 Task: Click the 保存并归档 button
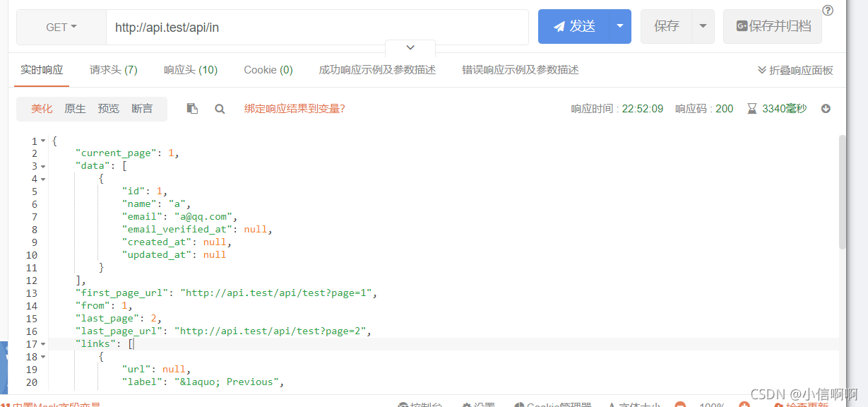(x=773, y=27)
